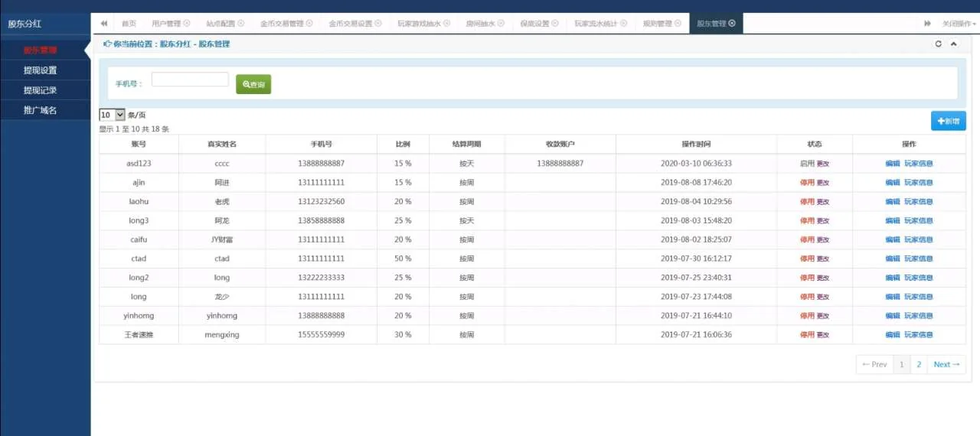Open 提现设置 in the left sidebar
This screenshot has height=436, width=980.
[40, 70]
